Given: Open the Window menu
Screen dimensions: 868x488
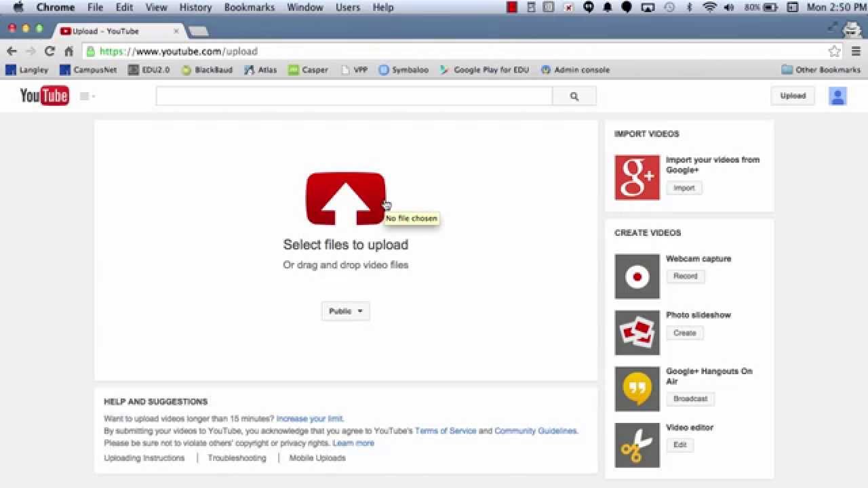Looking at the screenshot, I should (305, 7).
